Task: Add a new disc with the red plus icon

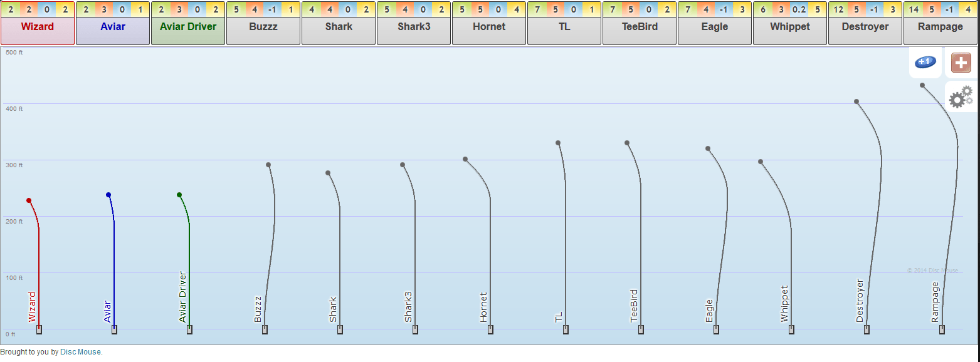Action: [x=960, y=62]
